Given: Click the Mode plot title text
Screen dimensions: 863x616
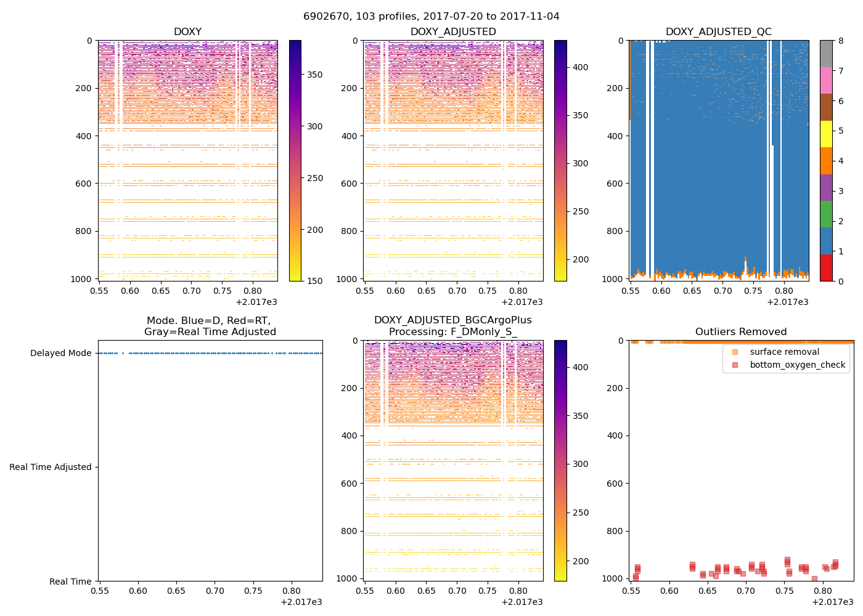Looking at the screenshot, I should (x=210, y=326).
